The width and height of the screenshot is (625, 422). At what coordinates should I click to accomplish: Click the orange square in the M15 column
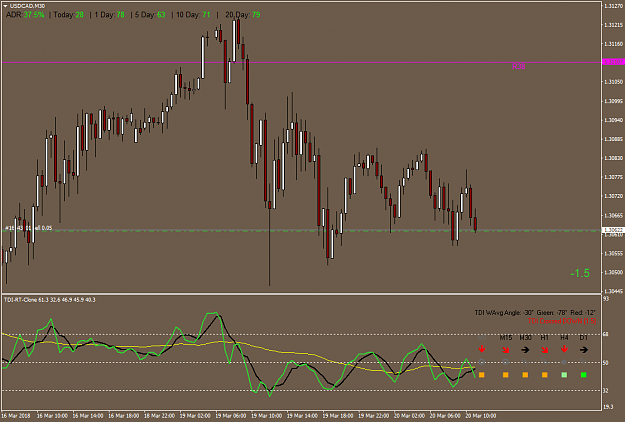[505, 375]
